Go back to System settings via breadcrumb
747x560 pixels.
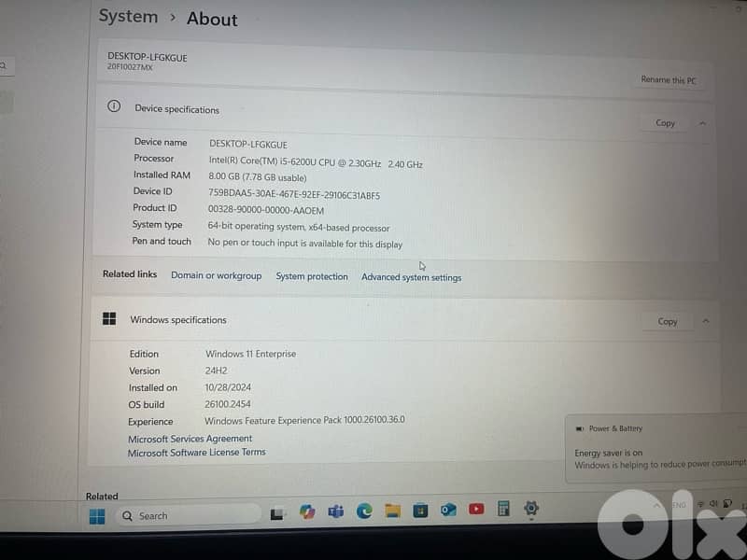[x=128, y=16]
